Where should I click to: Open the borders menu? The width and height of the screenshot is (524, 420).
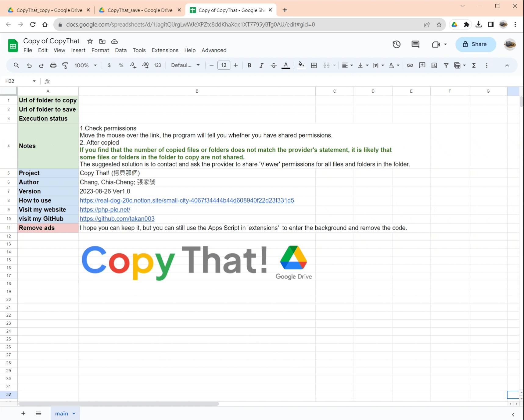pos(314,65)
